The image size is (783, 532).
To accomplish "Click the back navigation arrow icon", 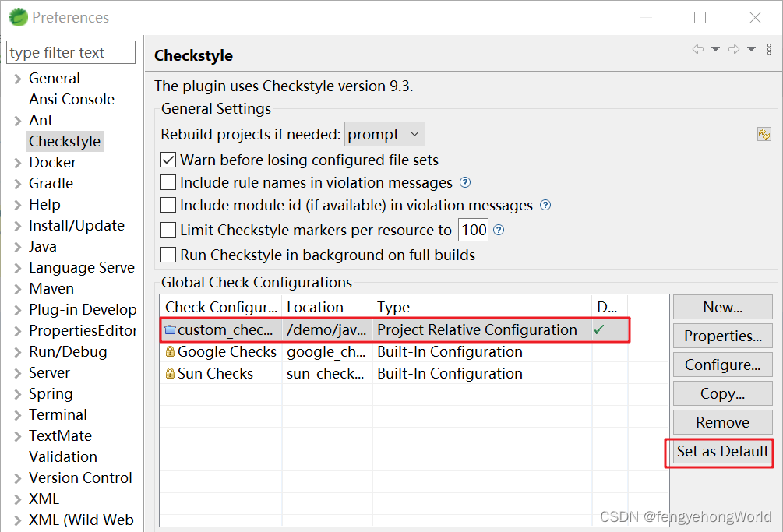I will pos(697,49).
